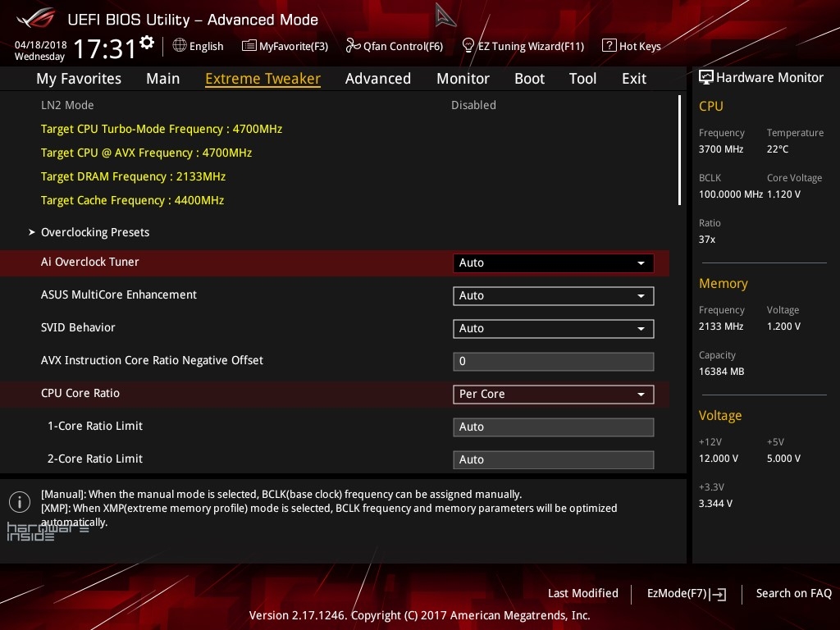Switch to the Main tab
The height and width of the screenshot is (630, 840).
pos(163,79)
